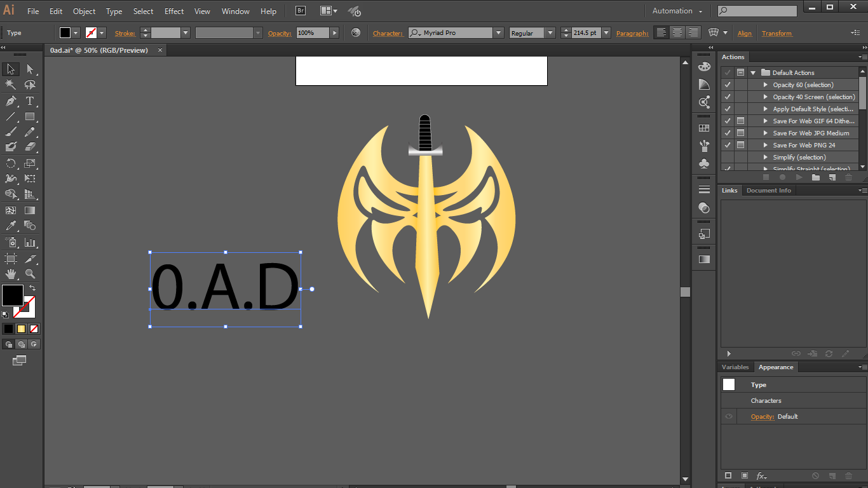The height and width of the screenshot is (488, 868).
Task: Click the Paragraph link in control bar
Action: point(632,34)
